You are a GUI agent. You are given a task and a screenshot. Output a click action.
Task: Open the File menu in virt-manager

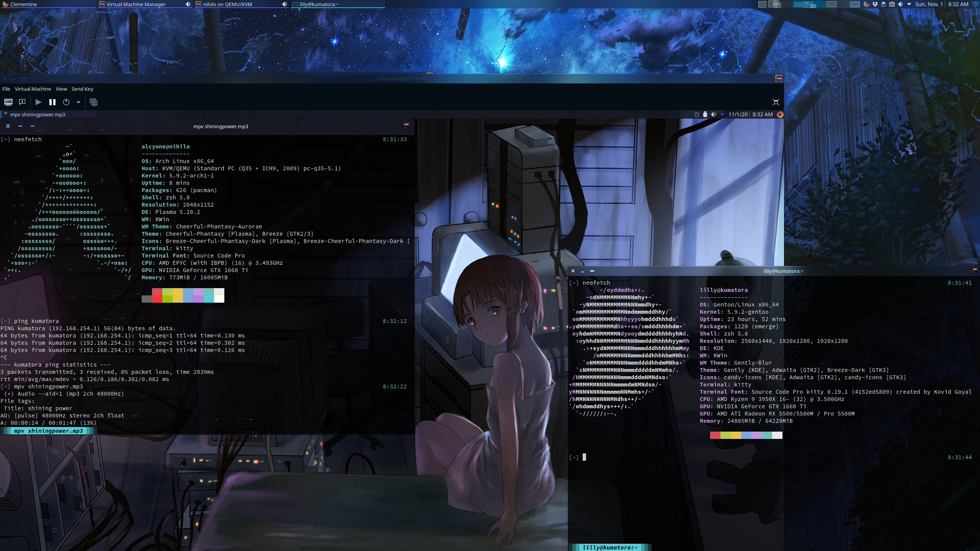[x=6, y=89]
